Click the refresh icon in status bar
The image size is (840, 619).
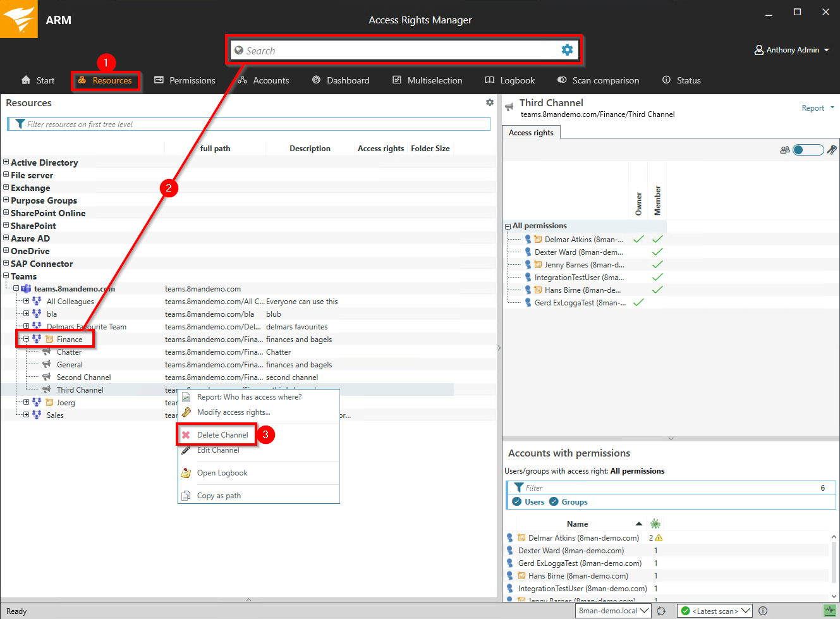[x=661, y=611]
